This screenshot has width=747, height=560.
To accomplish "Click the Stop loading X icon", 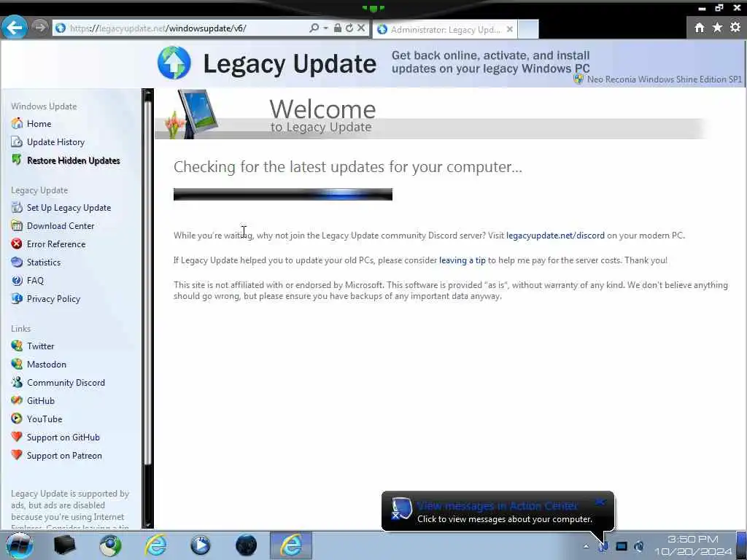I will point(361,28).
